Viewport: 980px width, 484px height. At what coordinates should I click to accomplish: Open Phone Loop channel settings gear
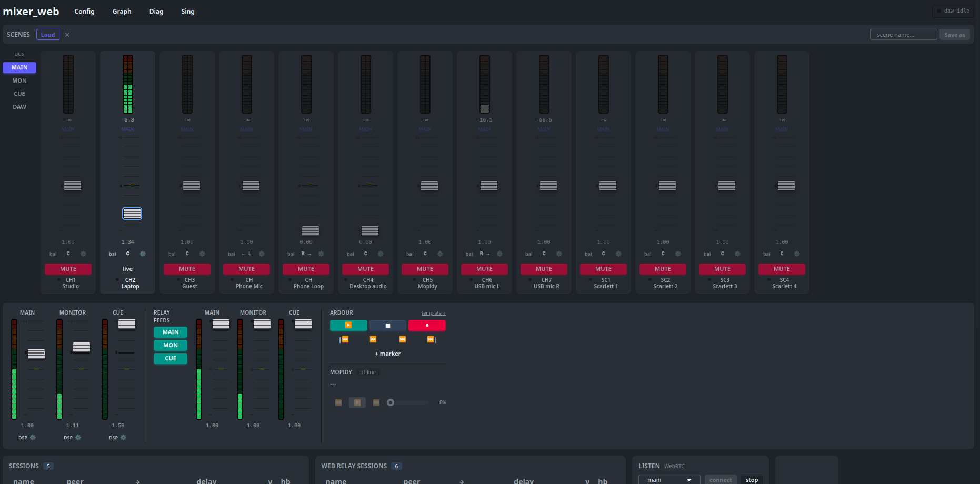click(321, 254)
